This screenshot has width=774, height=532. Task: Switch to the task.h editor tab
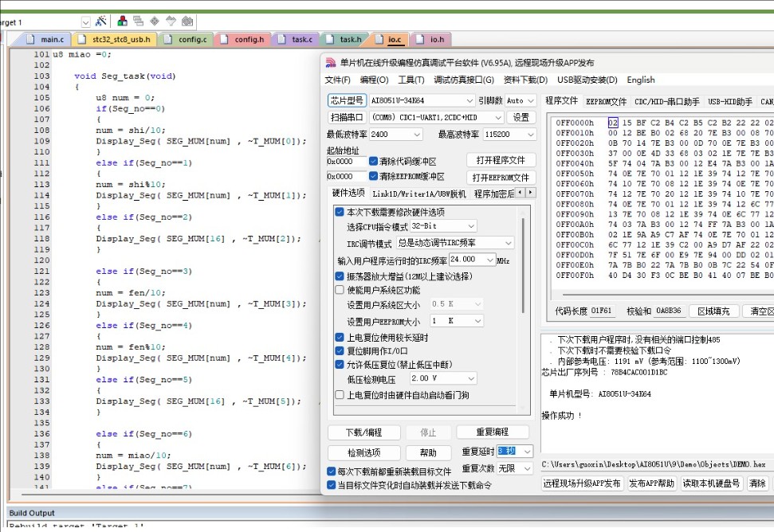coord(344,39)
